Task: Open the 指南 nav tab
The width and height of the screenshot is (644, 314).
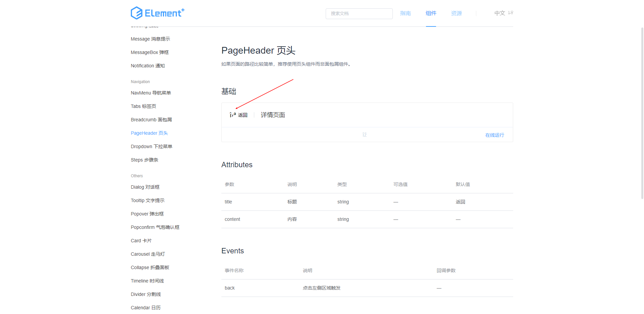Action: point(405,13)
